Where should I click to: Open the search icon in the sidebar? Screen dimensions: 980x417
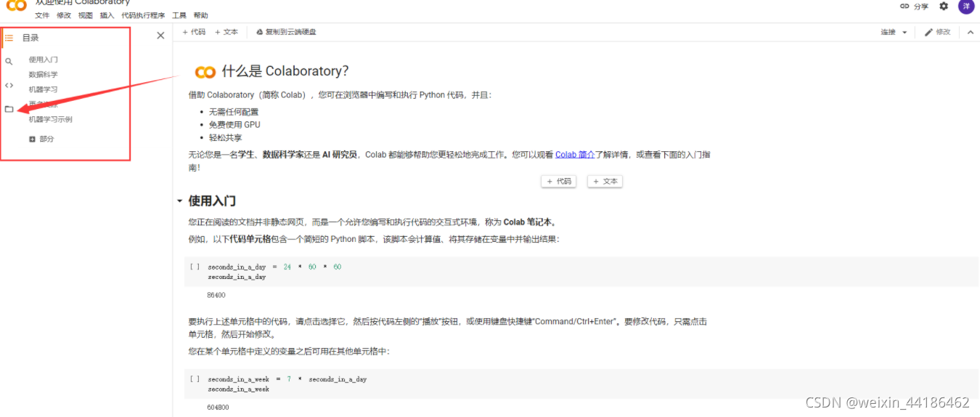click(9, 62)
